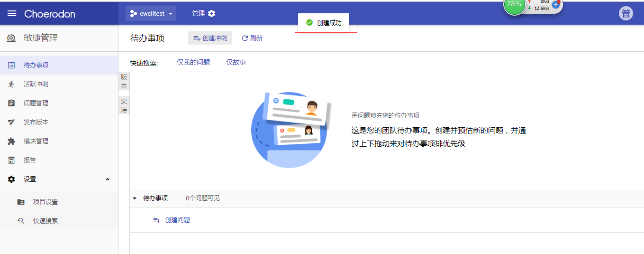Click the 待办事项 sidebar list icon
The height and width of the screenshot is (254, 644).
click(11, 65)
